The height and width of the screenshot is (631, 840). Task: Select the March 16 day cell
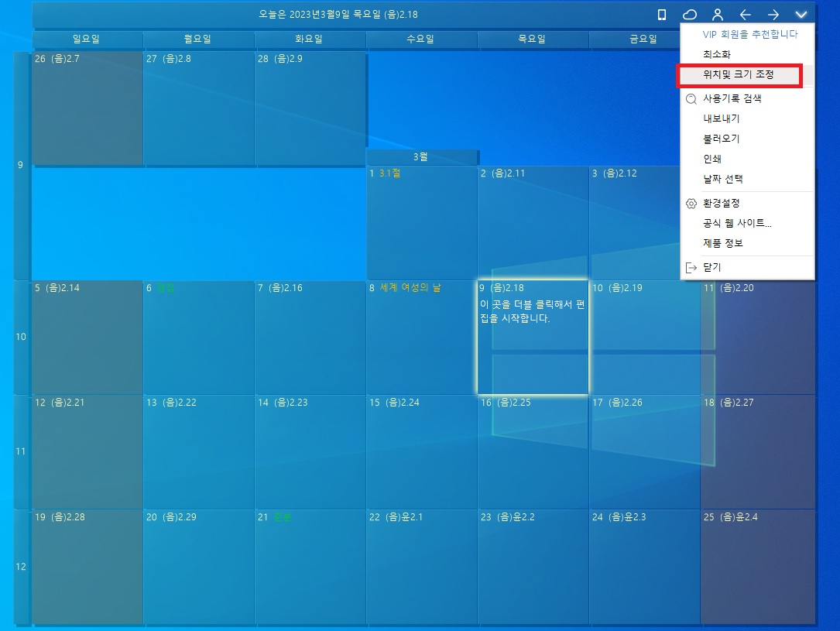533,452
